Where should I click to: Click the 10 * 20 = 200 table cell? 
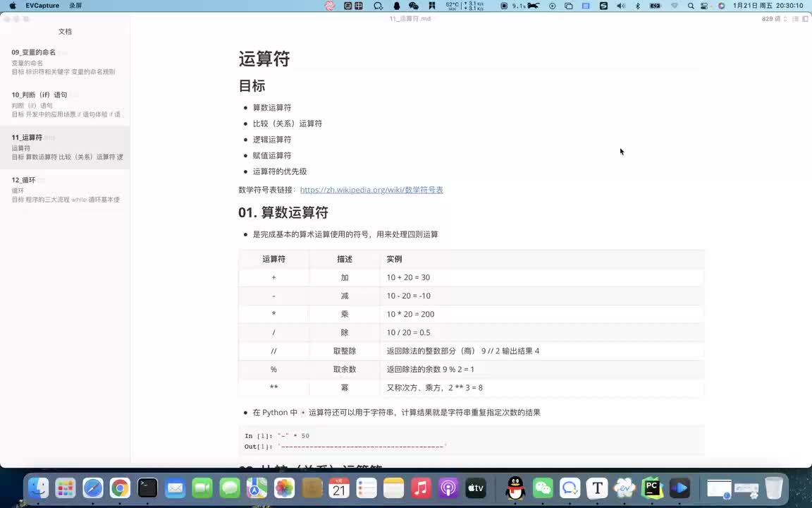click(x=541, y=314)
